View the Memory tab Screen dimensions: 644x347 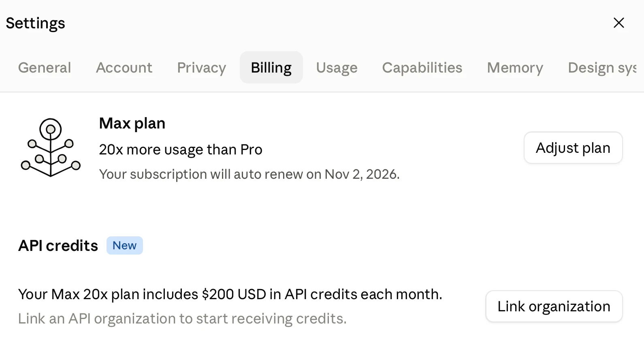tap(515, 67)
